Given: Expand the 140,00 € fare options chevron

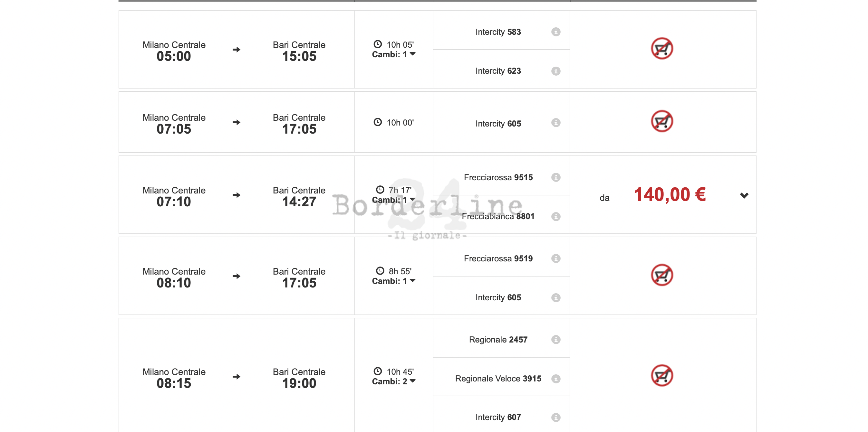Looking at the screenshot, I should click(744, 195).
